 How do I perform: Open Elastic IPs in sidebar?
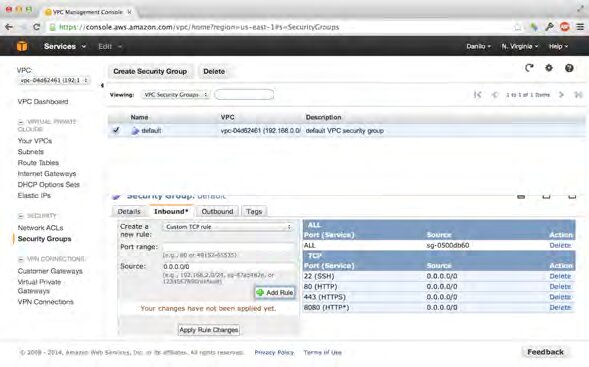point(34,195)
